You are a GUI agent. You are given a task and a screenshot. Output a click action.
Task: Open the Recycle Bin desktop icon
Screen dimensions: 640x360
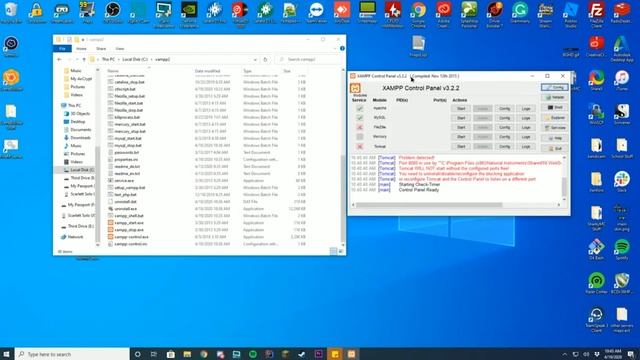coord(11,12)
